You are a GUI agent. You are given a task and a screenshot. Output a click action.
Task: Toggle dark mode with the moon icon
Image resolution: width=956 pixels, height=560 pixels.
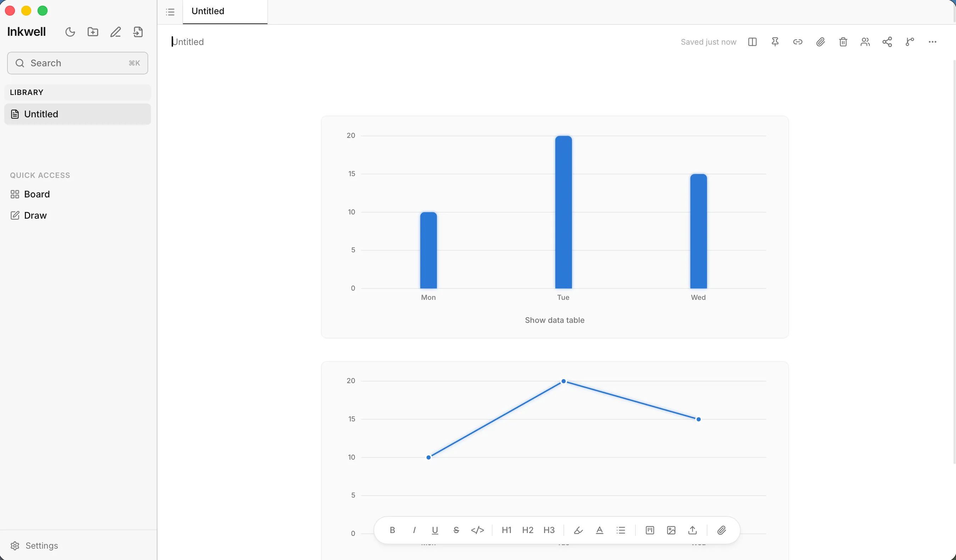[x=70, y=32]
